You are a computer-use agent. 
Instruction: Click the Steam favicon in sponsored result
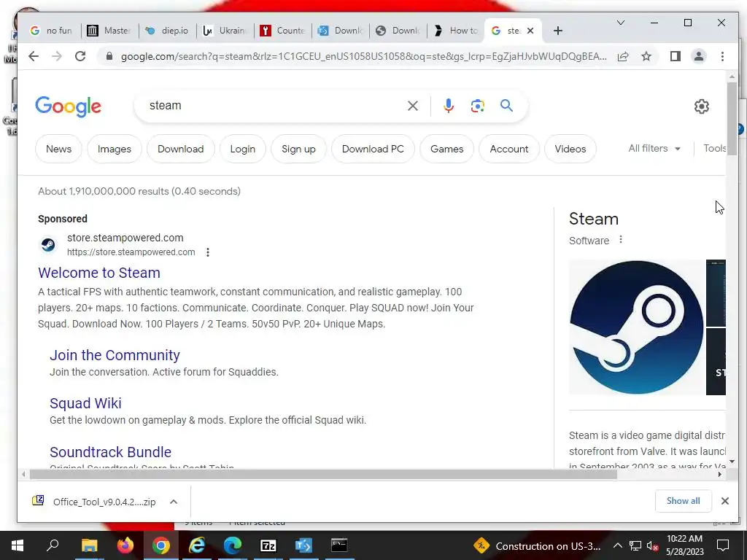point(47,245)
